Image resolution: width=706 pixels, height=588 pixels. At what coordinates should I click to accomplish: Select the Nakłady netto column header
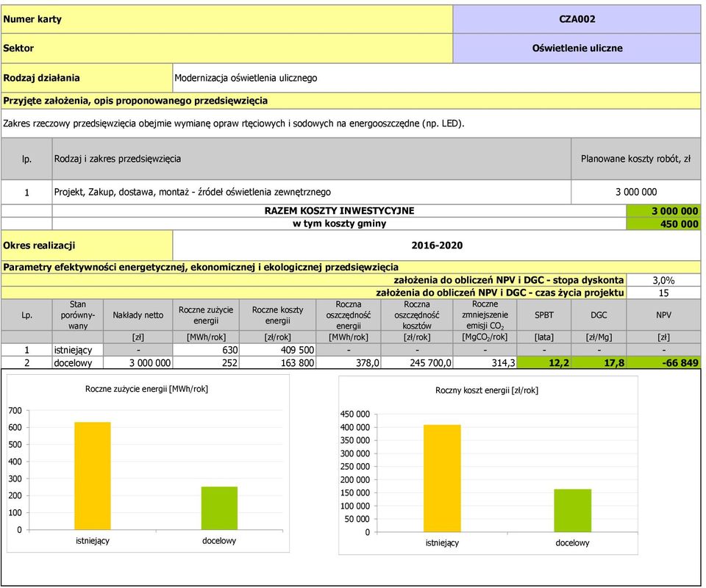[138, 315]
